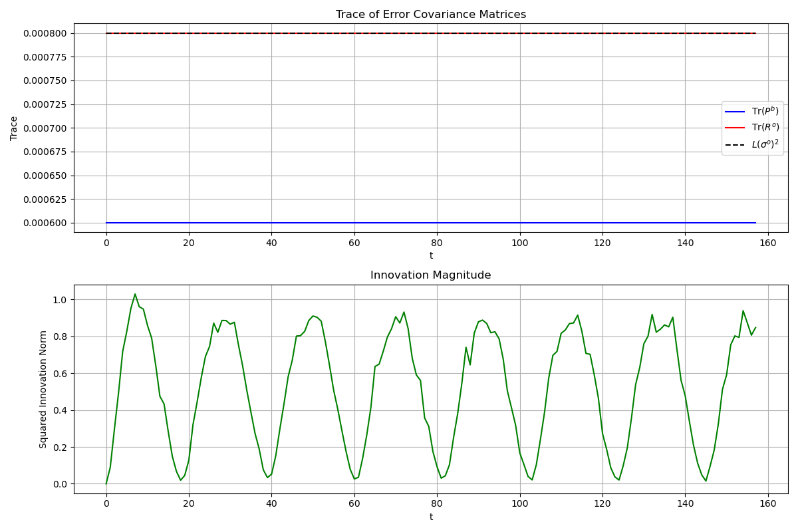This screenshot has height=532, width=798.
Task: Click the 100 x-tick of bottom plot
Action: click(520, 503)
